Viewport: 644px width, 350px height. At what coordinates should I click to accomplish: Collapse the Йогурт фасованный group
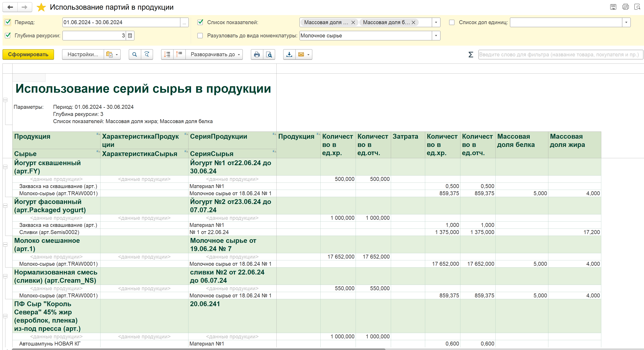point(5,206)
